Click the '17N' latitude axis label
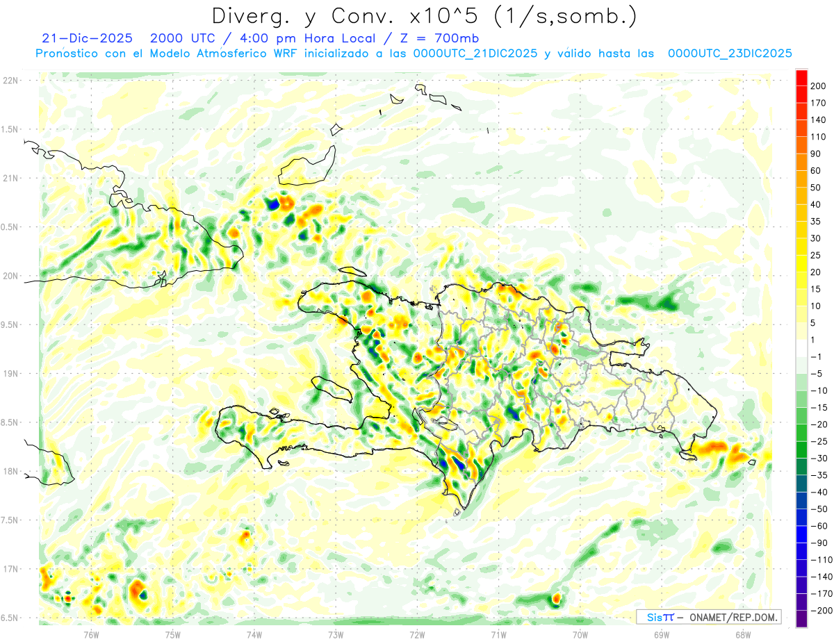The width and height of the screenshot is (834, 644). click(11, 569)
